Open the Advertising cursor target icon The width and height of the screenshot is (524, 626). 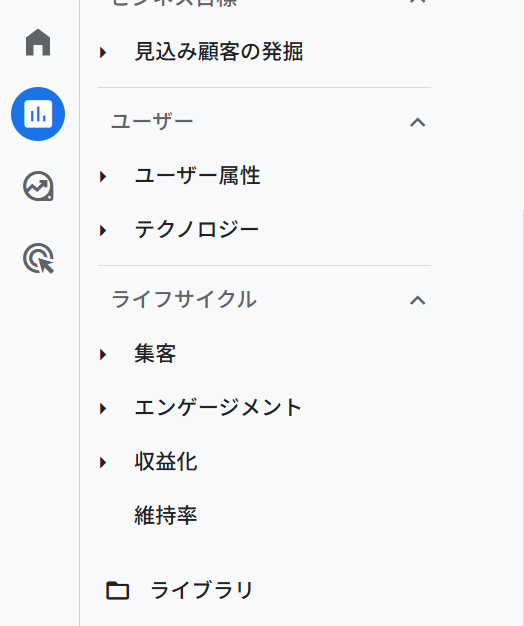pyautogui.click(x=38, y=259)
